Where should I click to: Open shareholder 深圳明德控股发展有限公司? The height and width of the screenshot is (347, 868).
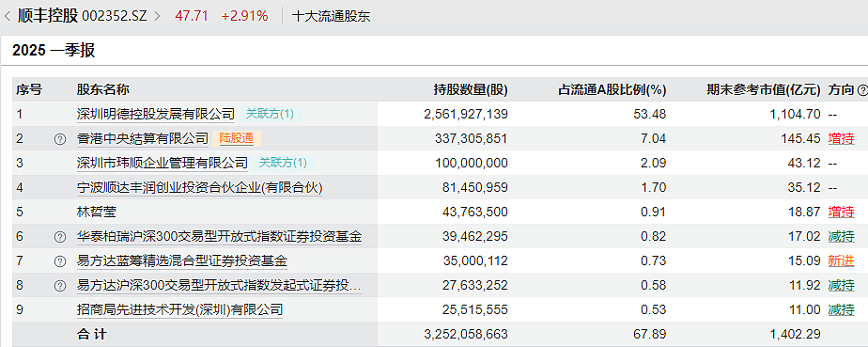coord(156,114)
